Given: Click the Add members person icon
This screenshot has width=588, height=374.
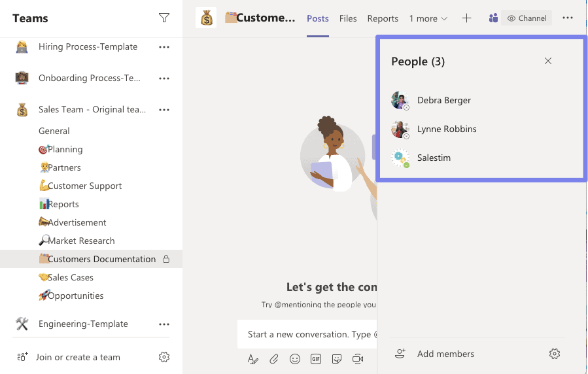Looking at the screenshot, I should tap(400, 353).
